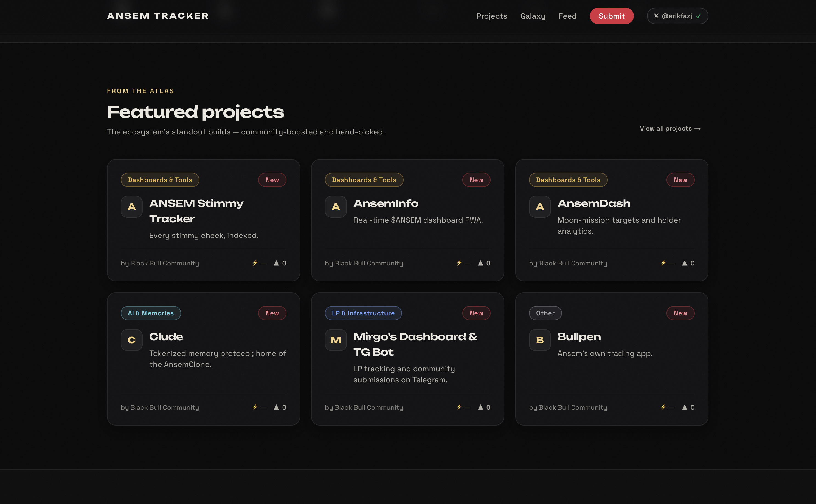Open the @erikfazj account pill
This screenshot has height=504, width=816.
(x=677, y=16)
